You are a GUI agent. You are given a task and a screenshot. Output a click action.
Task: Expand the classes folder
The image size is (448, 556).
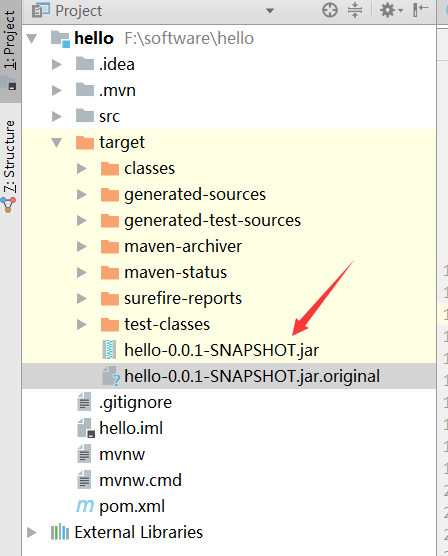(x=82, y=168)
